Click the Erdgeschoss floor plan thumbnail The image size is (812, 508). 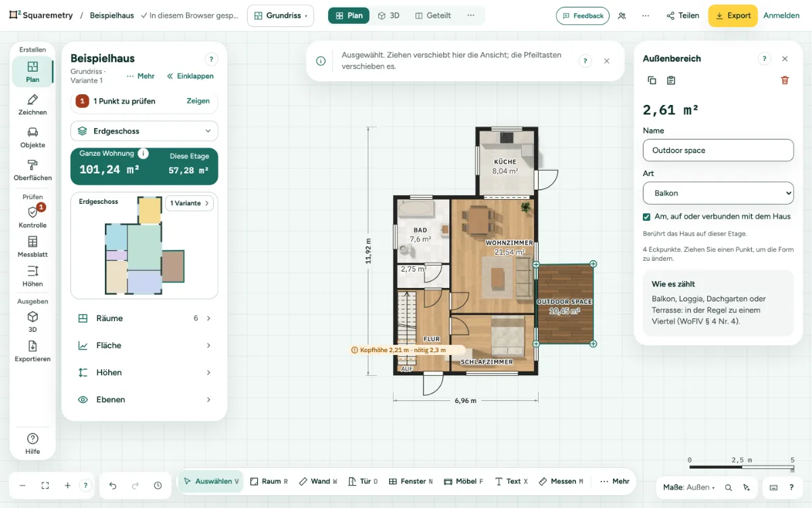click(x=145, y=245)
